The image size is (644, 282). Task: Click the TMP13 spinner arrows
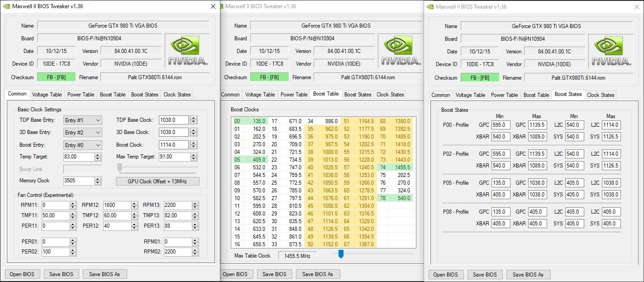point(196,215)
